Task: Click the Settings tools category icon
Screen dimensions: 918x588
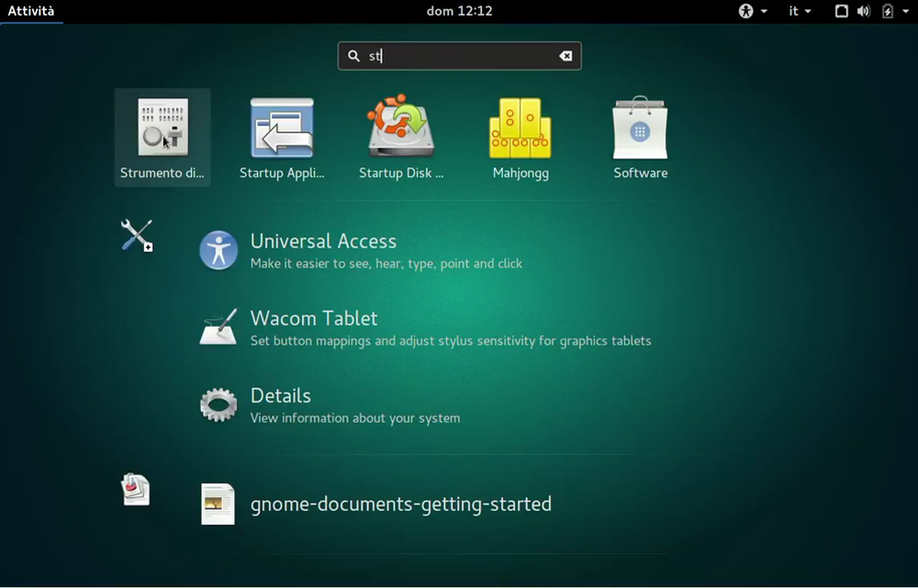Action: [x=135, y=236]
